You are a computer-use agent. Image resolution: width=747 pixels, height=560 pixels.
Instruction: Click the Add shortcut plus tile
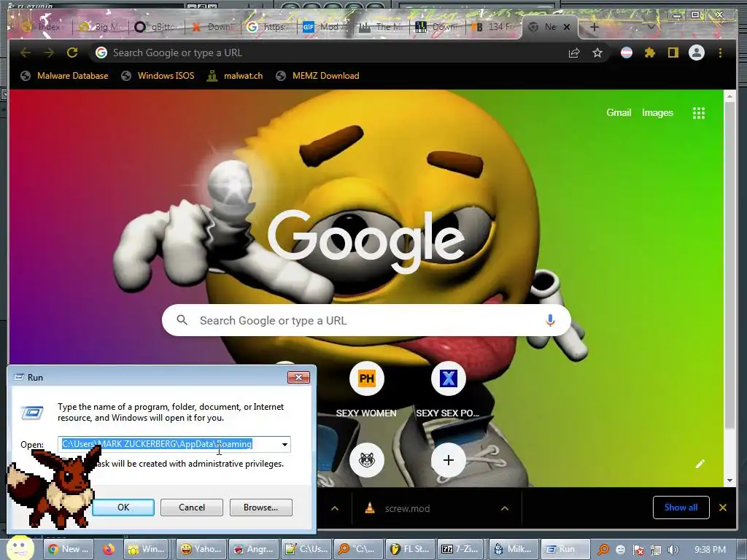[x=449, y=460]
